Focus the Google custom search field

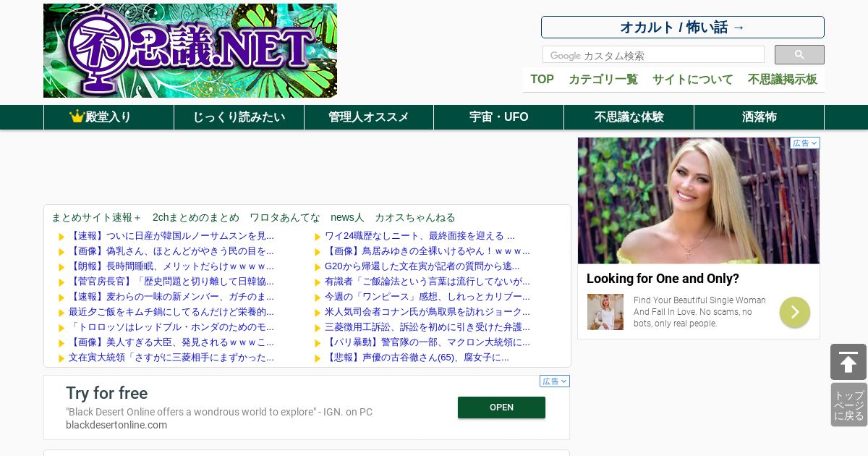click(653, 55)
